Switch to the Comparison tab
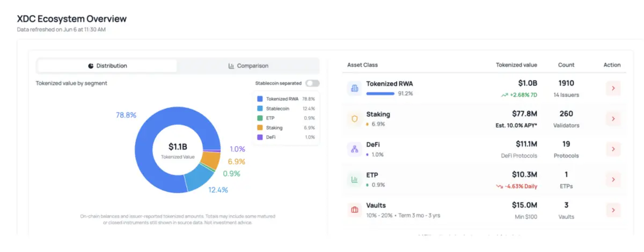 pos(248,66)
